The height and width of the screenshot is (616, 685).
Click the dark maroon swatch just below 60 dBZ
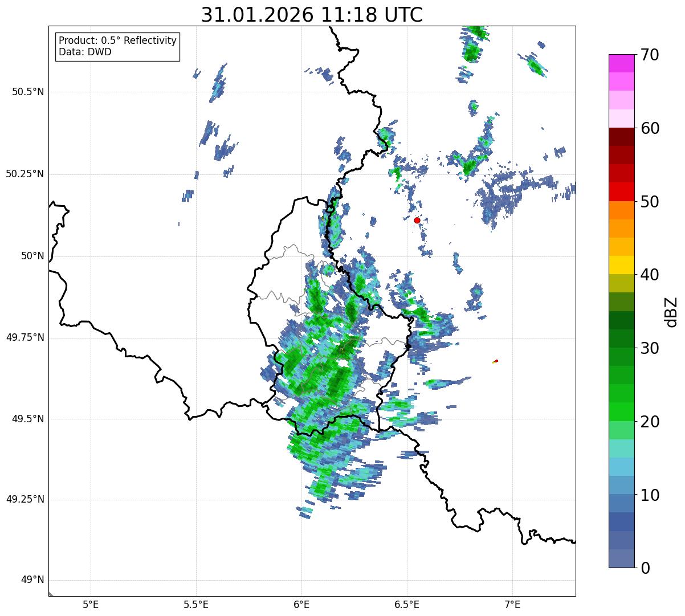(x=621, y=137)
